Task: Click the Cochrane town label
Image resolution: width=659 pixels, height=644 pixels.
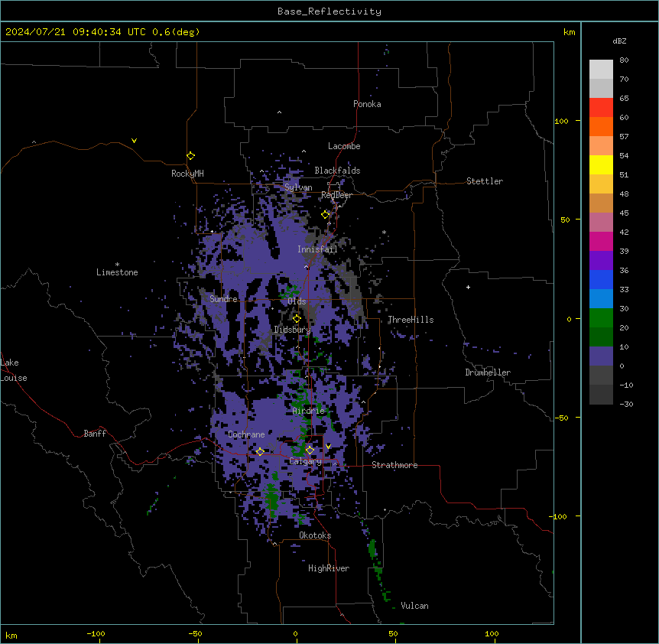Action: coord(246,434)
